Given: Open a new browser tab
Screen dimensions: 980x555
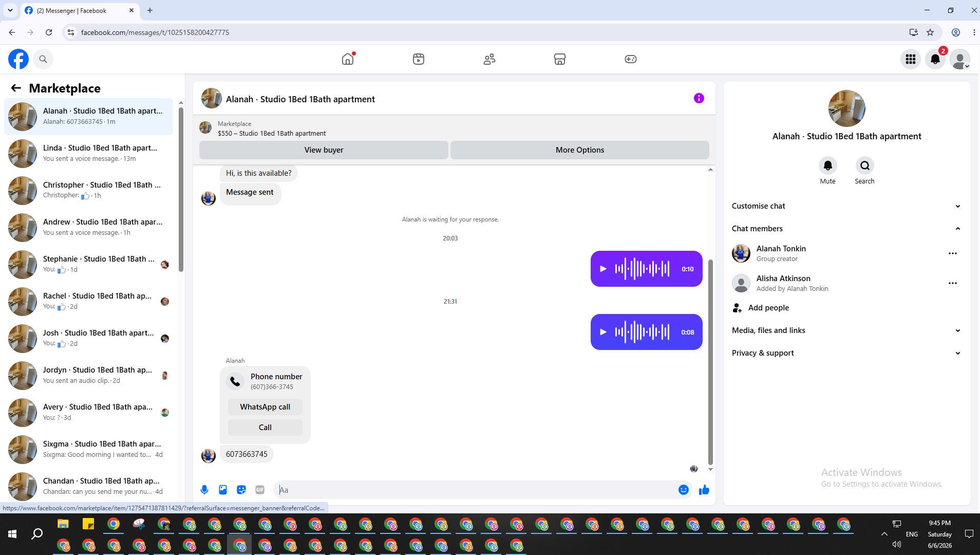Looking at the screenshot, I should [x=150, y=10].
